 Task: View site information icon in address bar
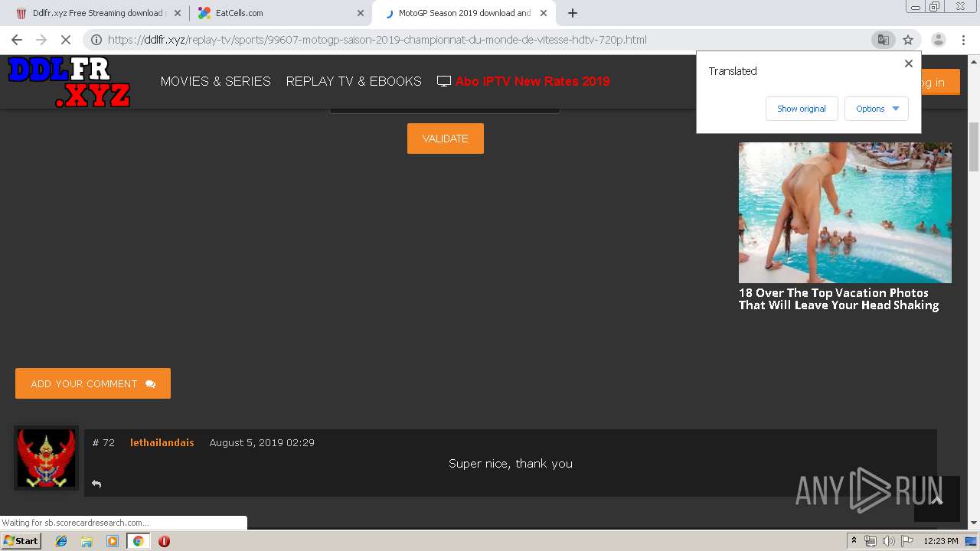click(96, 40)
